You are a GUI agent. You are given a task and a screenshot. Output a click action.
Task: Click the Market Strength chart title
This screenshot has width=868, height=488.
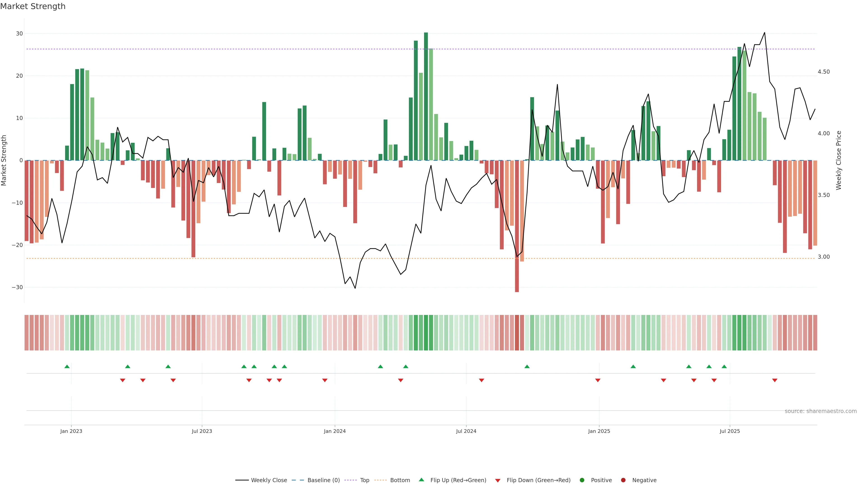33,6
